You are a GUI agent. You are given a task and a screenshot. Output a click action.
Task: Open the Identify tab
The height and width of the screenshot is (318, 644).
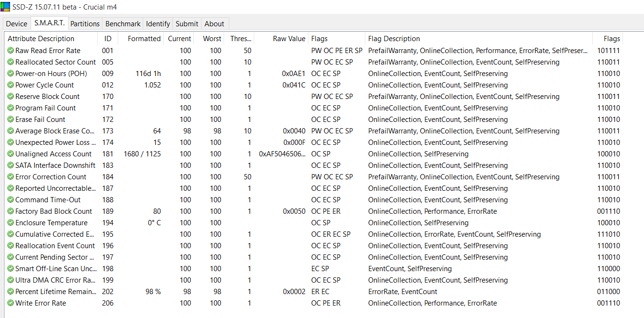pyautogui.click(x=158, y=23)
